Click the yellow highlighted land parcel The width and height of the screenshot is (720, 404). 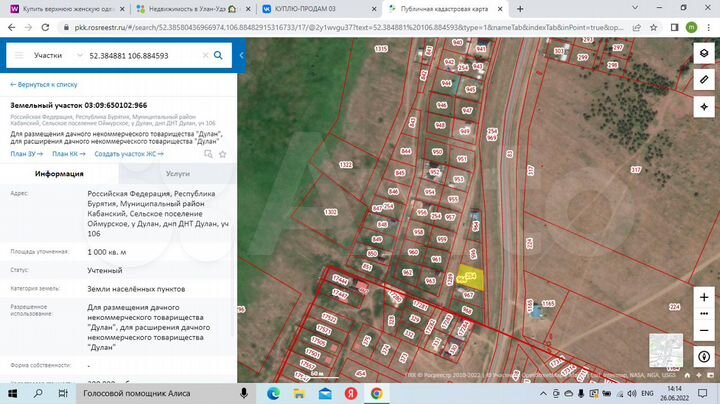point(472,280)
